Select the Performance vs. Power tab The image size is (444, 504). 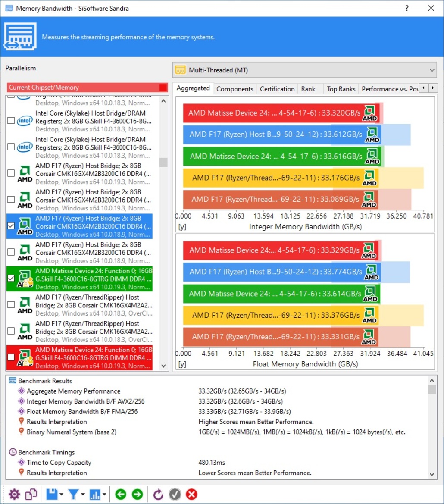[x=390, y=89]
